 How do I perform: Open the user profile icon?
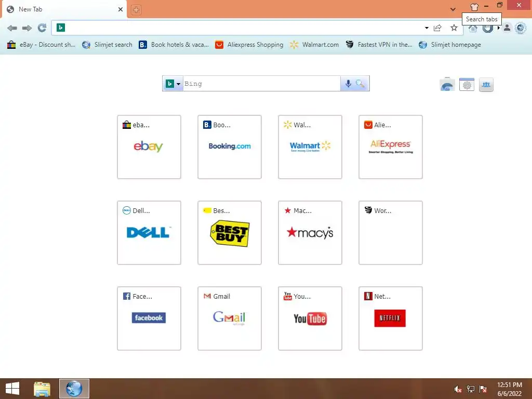[507, 28]
